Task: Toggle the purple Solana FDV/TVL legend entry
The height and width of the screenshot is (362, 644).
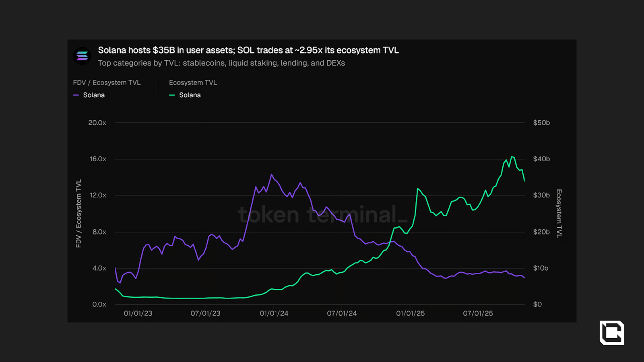Action: click(94, 95)
